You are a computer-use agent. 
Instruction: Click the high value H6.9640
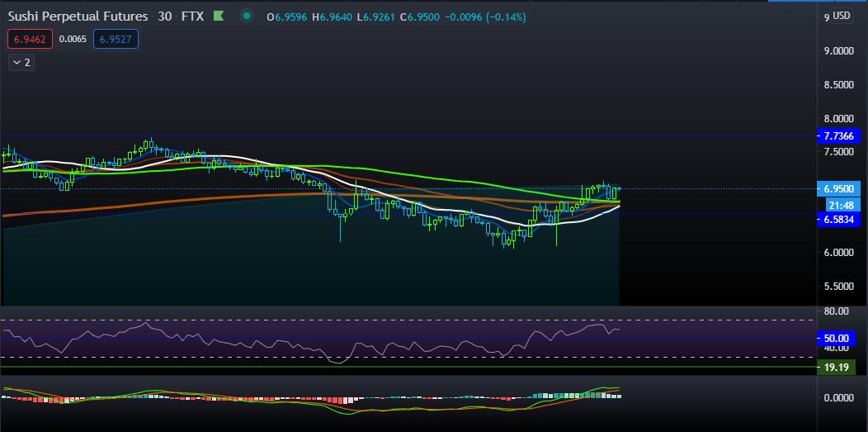[x=332, y=17]
